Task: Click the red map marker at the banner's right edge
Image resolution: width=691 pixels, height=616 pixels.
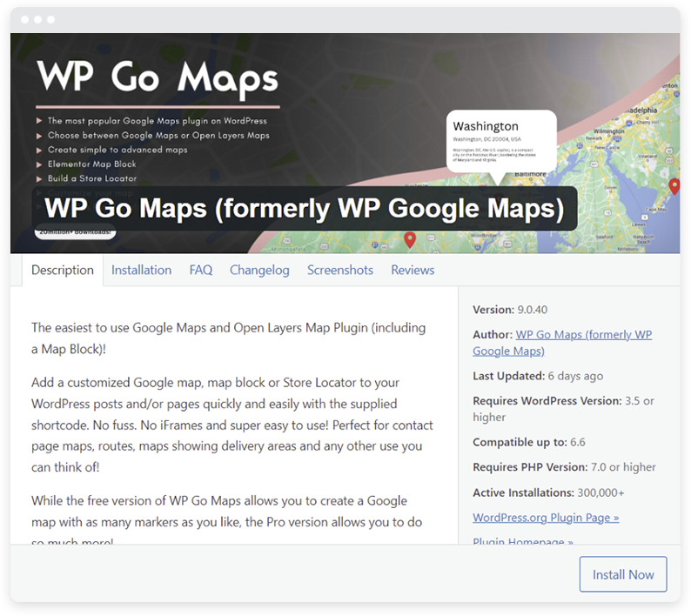Action: (674, 186)
